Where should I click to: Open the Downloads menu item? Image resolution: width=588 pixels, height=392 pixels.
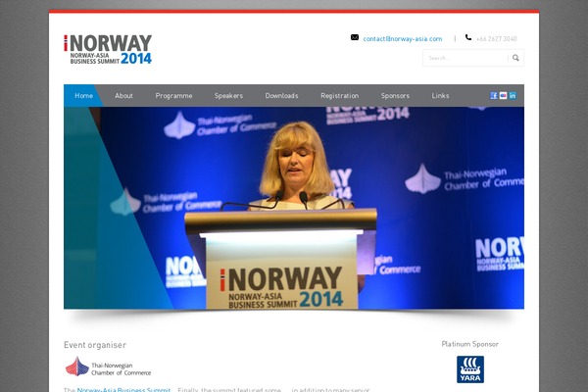click(x=281, y=96)
